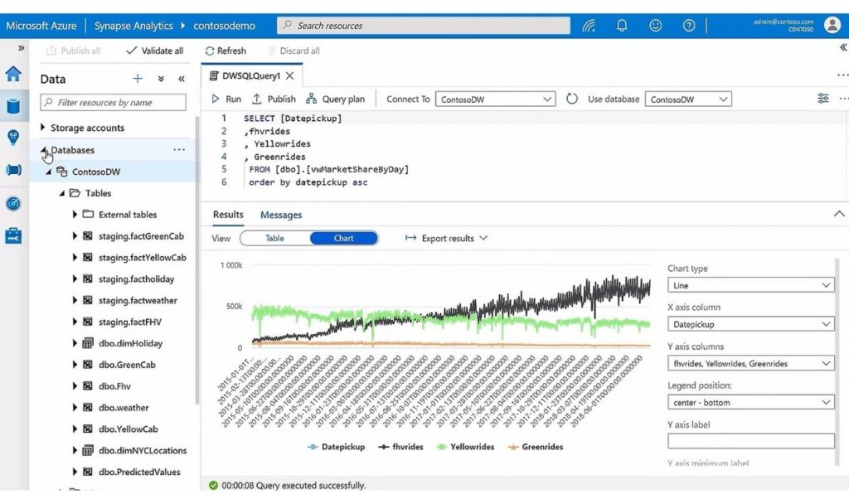Open Databases ellipsis more actions
The image size is (849, 504).
179,149
